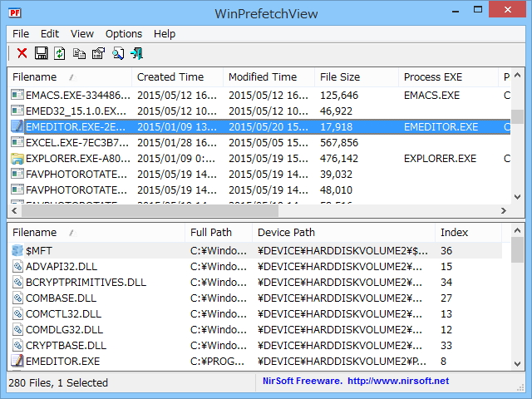This screenshot has width=532, height=399.
Task: Click EMEDITOR.EXE icon in lower pane
Action: (x=17, y=361)
